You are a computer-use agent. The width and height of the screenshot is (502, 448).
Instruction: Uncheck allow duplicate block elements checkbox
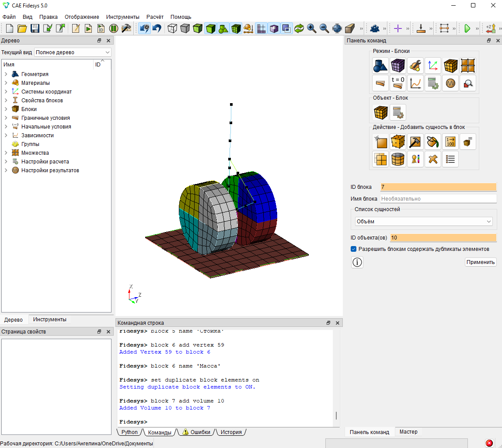pyautogui.click(x=353, y=249)
